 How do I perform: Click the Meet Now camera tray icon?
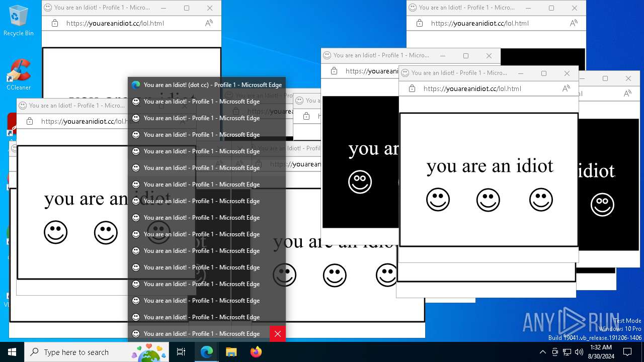point(555,352)
